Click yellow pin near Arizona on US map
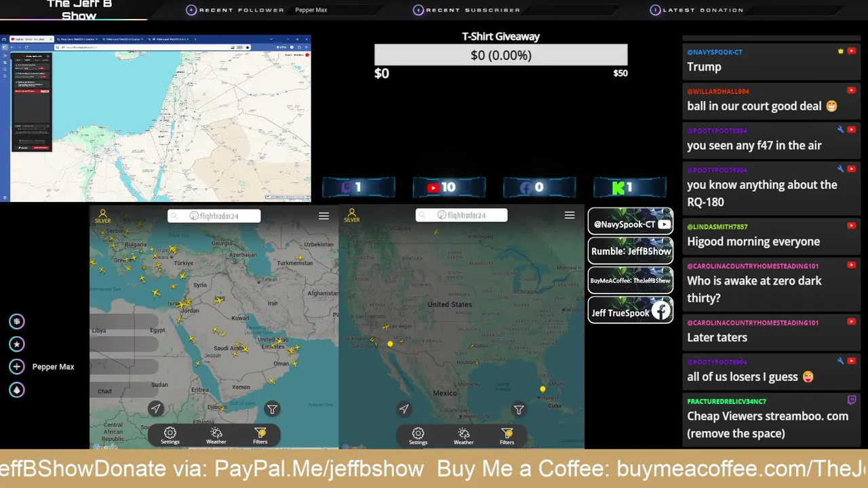Viewport: 868px width, 488px height. click(390, 344)
